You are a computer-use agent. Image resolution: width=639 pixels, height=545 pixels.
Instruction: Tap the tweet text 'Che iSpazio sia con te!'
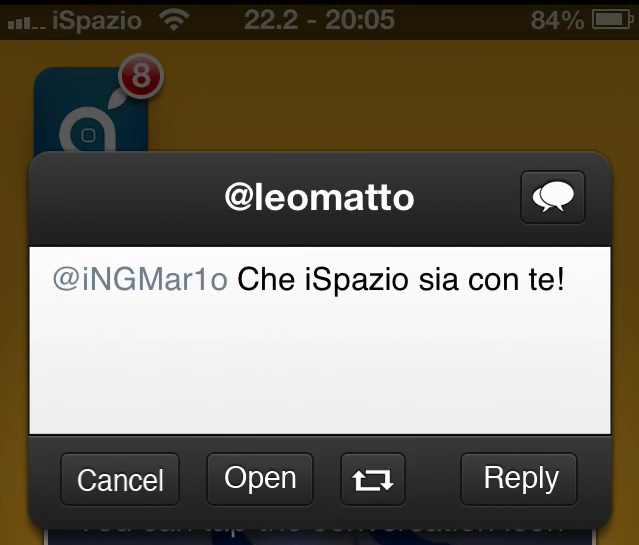401,279
